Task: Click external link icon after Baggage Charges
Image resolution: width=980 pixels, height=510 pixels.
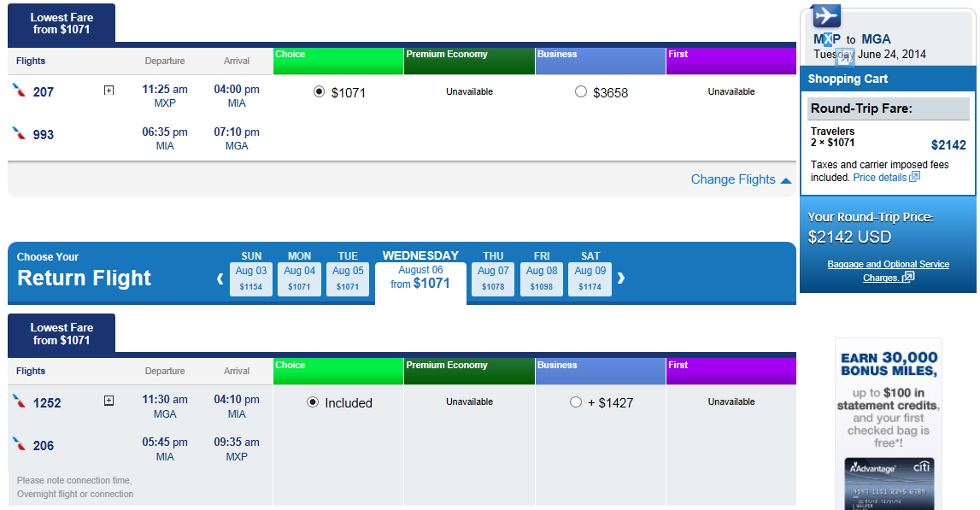Action: pyautogui.click(x=908, y=277)
